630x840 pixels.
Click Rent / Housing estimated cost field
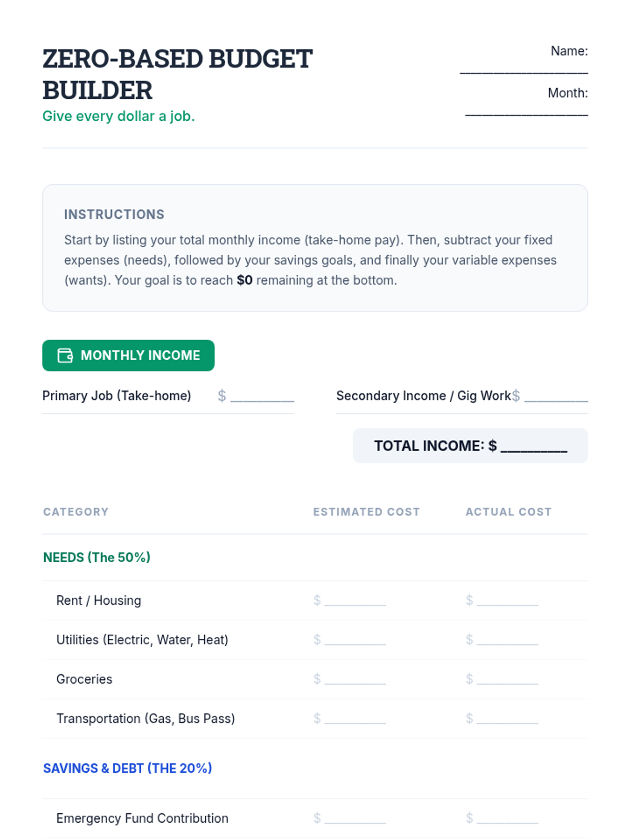[355, 601]
